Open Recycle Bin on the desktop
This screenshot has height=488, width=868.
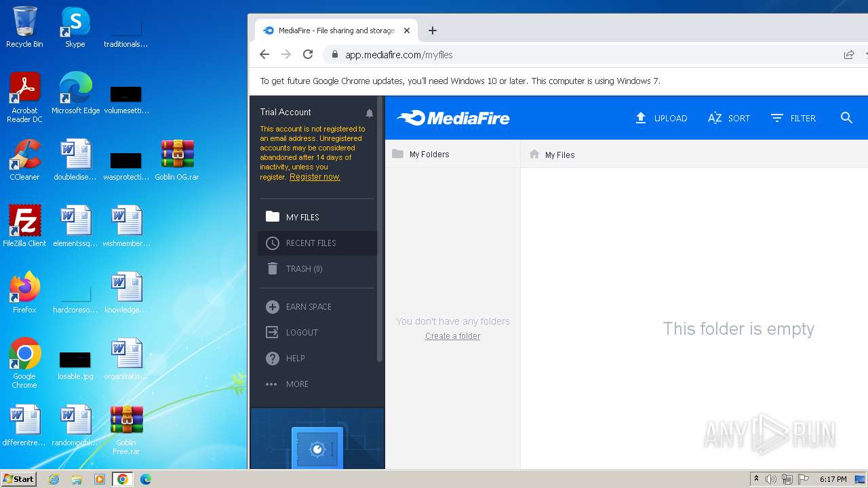(x=24, y=27)
